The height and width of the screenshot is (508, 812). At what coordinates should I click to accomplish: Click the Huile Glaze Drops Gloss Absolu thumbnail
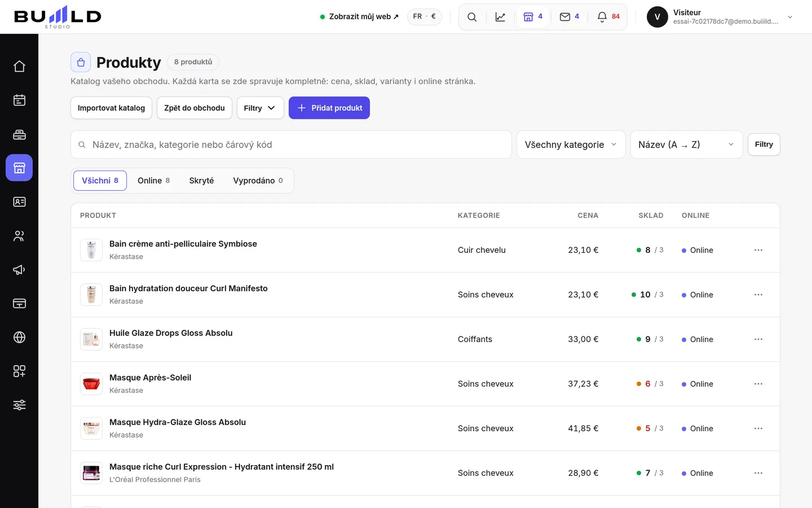(91, 339)
